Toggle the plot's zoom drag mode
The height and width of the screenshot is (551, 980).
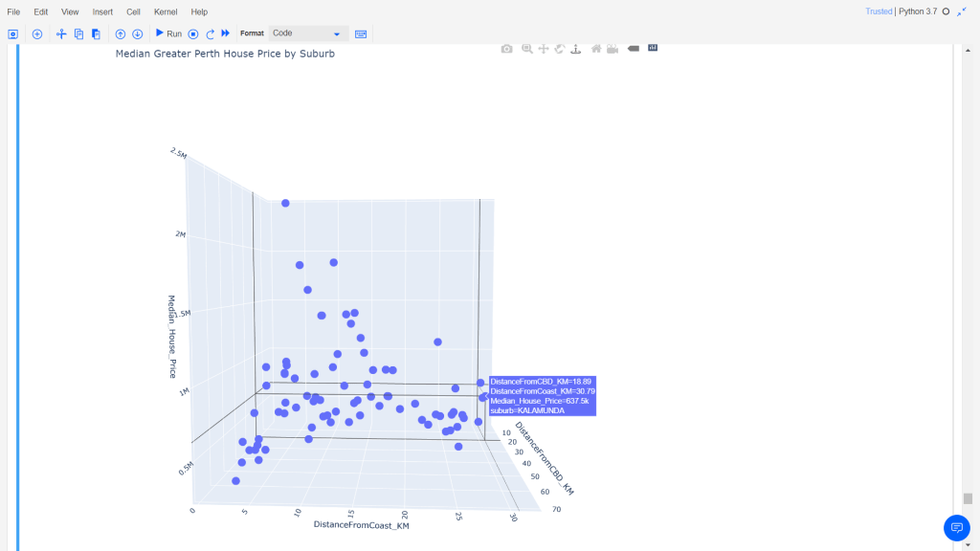pyautogui.click(x=526, y=49)
